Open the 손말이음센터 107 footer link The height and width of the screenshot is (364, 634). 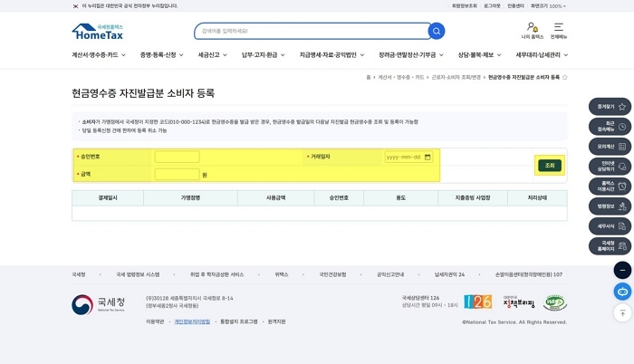529,274
